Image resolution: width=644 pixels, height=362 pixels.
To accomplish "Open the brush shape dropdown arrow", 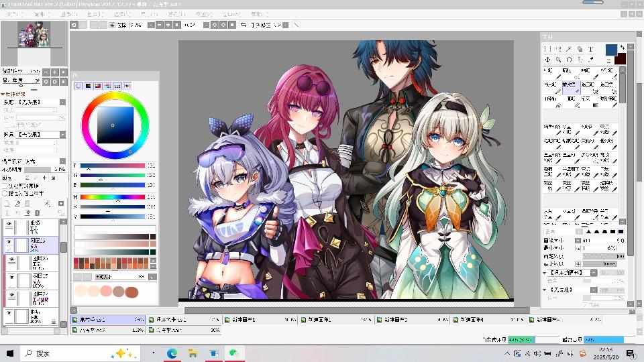I will 594,273.
